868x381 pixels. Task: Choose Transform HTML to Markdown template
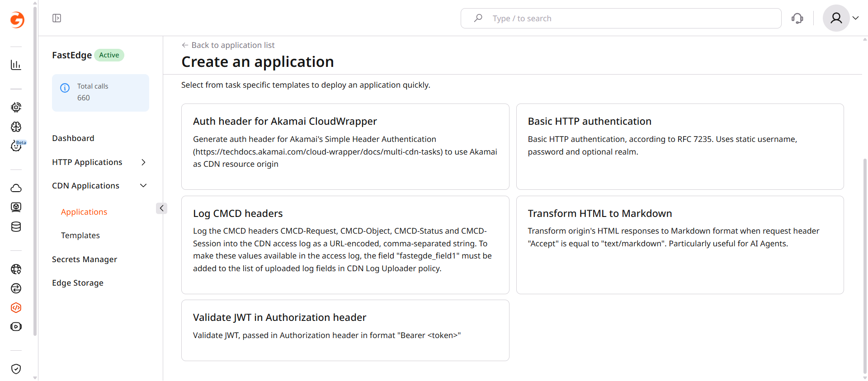pos(680,245)
